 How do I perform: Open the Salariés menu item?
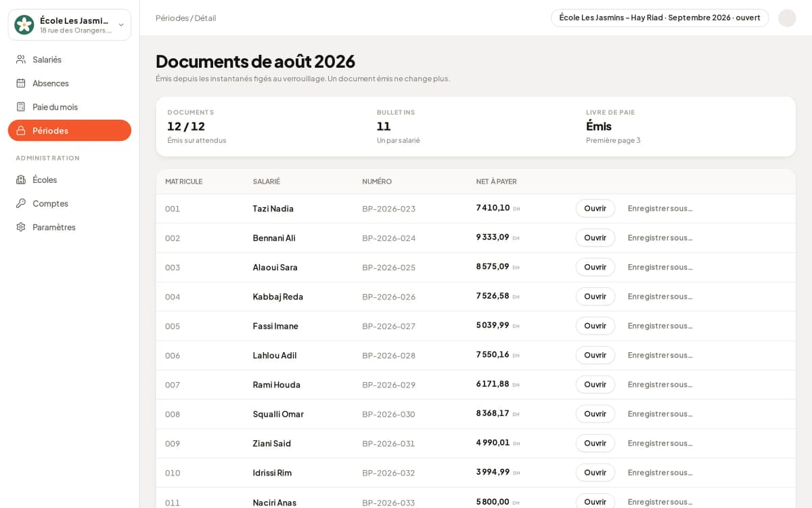click(70, 60)
